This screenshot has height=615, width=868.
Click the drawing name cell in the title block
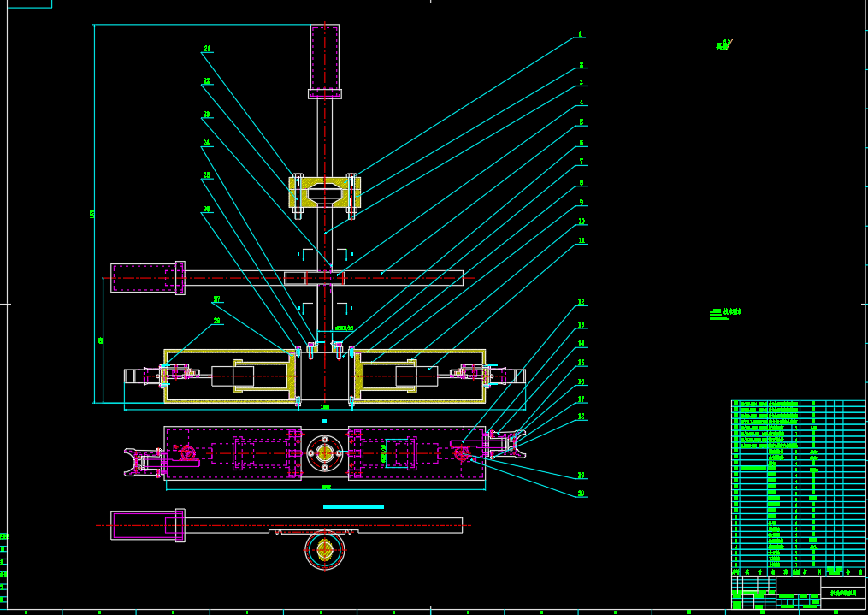[x=842, y=593]
